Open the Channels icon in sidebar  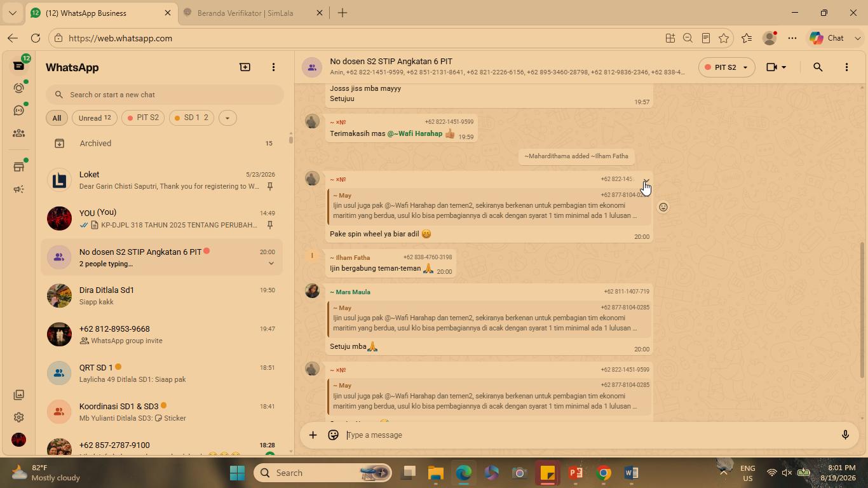point(18,111)
